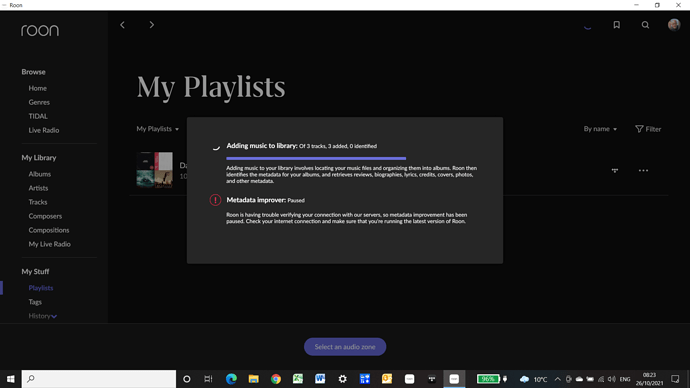Open Albums in My Library
The height and width of the screenshot is (388, 690).
pos(40,174)
